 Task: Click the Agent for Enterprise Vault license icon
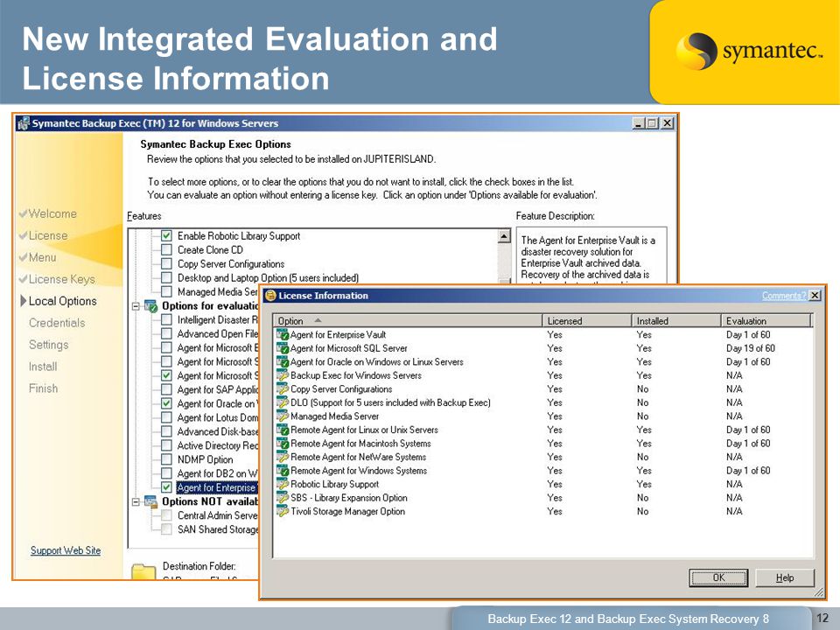[x=283, y=334]
